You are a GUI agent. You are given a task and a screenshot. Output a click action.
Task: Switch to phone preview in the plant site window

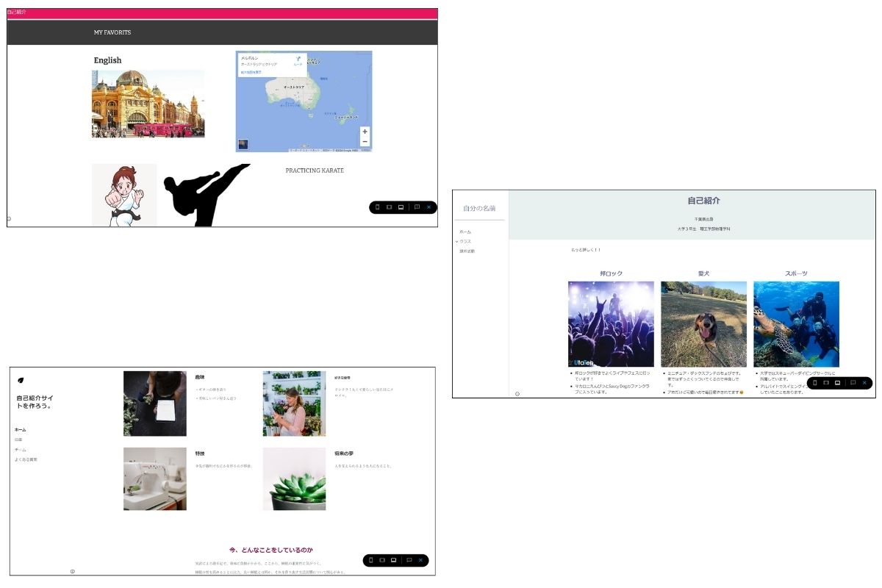pos(370,560)
